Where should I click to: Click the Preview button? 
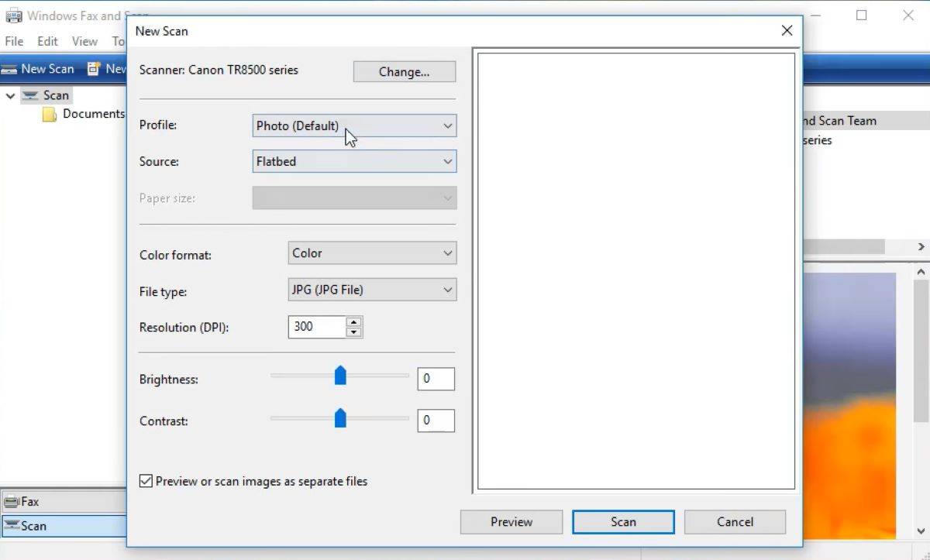tap(511, 521)
